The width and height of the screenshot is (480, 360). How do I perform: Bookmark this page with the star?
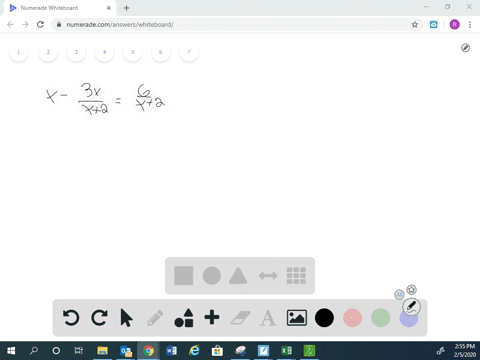click(415, 24)
